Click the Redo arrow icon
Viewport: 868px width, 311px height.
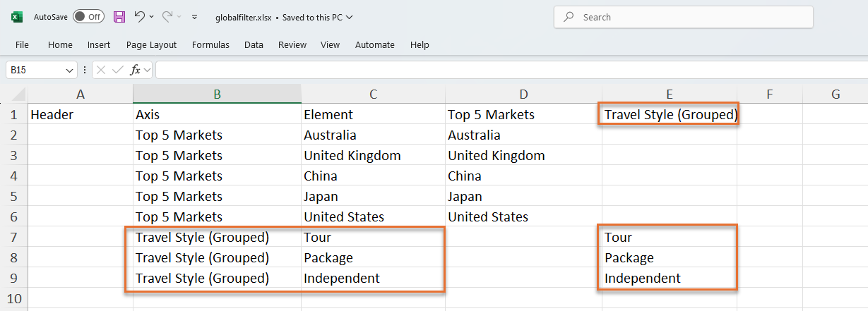point(167,16)
